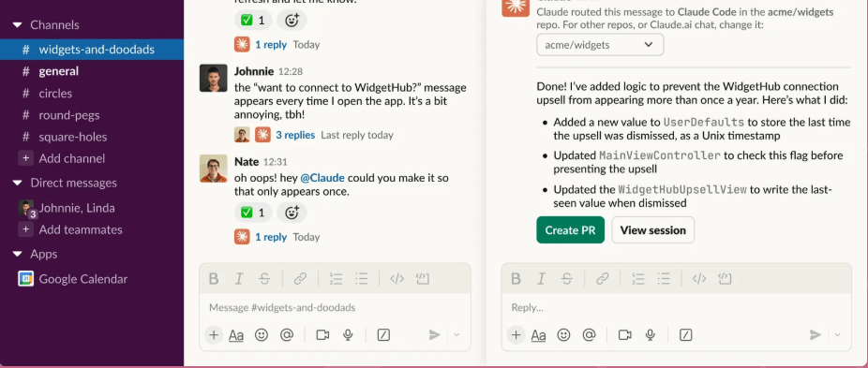868x368 pixels.
Task: Open slash shortcuts in channel composer
Action: [383, 335]
